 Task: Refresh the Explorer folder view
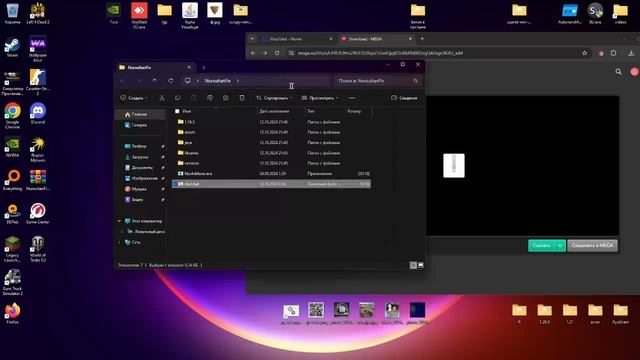(x=171, y=81)
